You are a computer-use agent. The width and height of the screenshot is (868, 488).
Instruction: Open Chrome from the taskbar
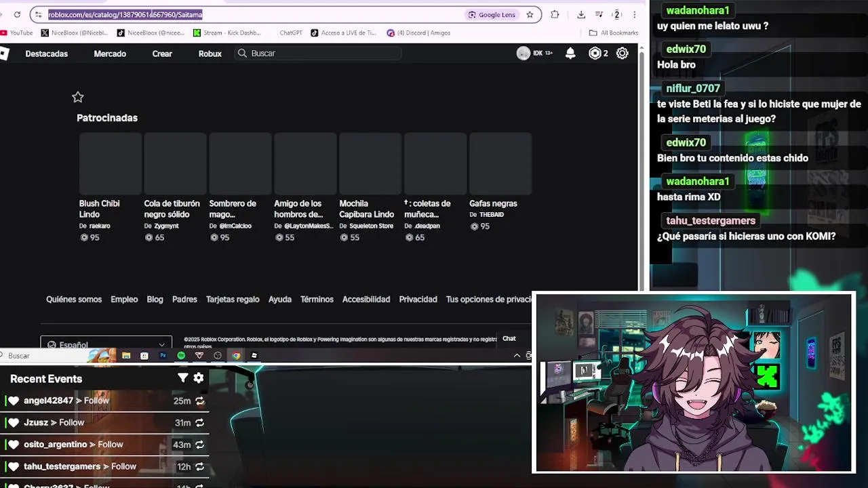[236, 355]
